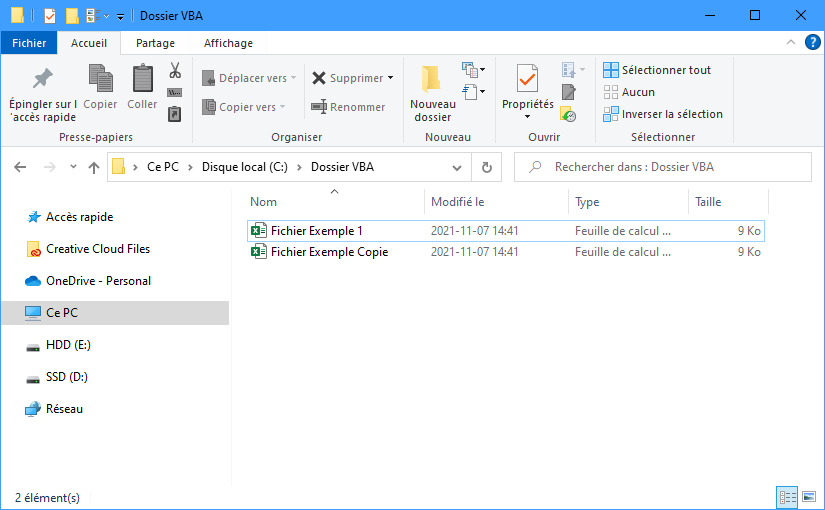Click Ce PC in the address bar

coord(163,167)
